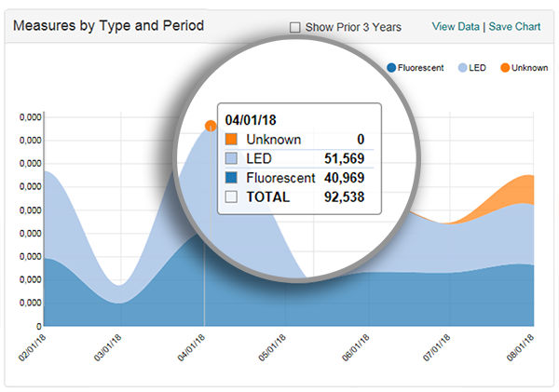Click the 06/01/18 x-axis label
Image resolution: width=559 pixels, height=392 pixels.
(x=356, y=348)
